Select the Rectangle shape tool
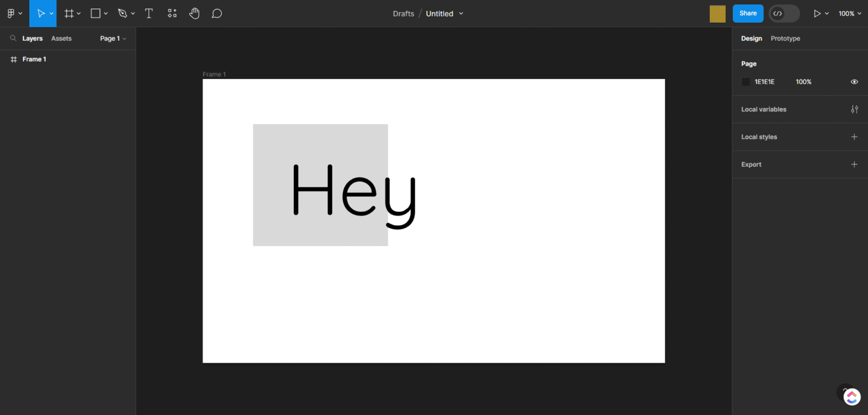Screen dimensions: 868x415 [x=96, y=13]
